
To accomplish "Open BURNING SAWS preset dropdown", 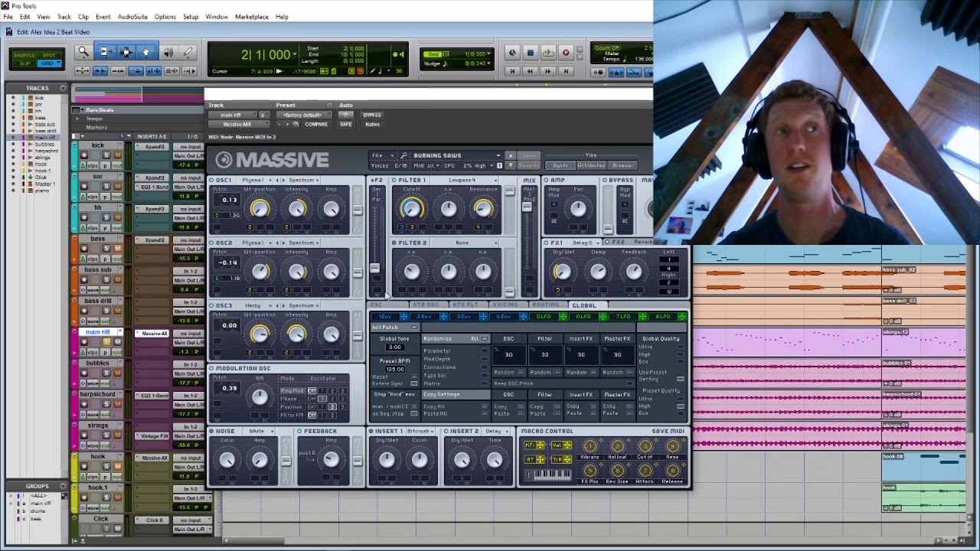I will tap(456, 155).
